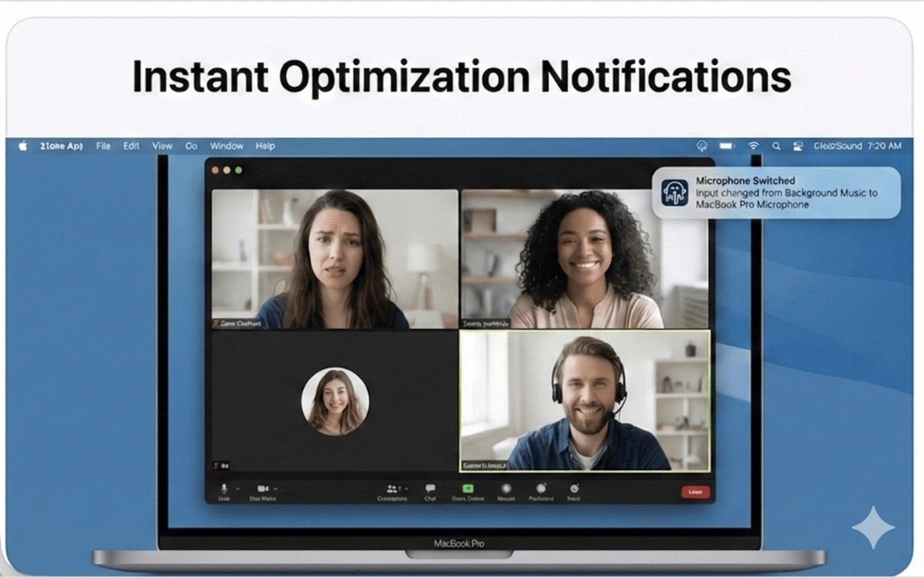Click the app name menu beside Apple logo
The image size is (924, 578).
point(61,146)
